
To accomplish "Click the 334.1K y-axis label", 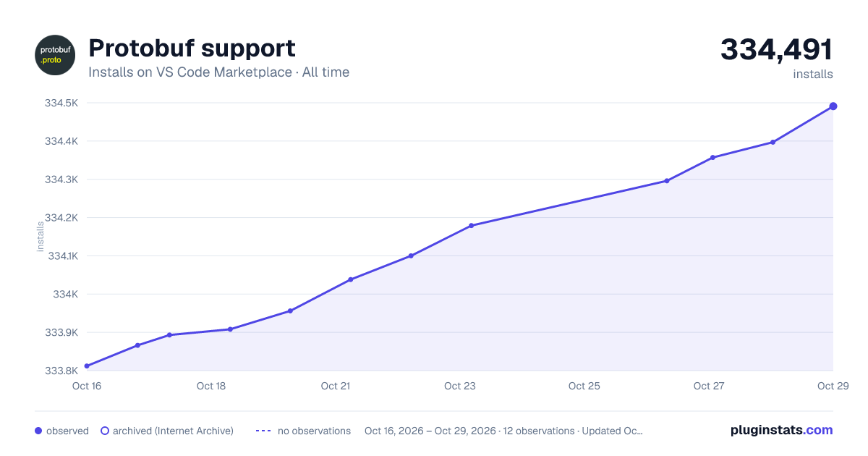I will point(62,256).
